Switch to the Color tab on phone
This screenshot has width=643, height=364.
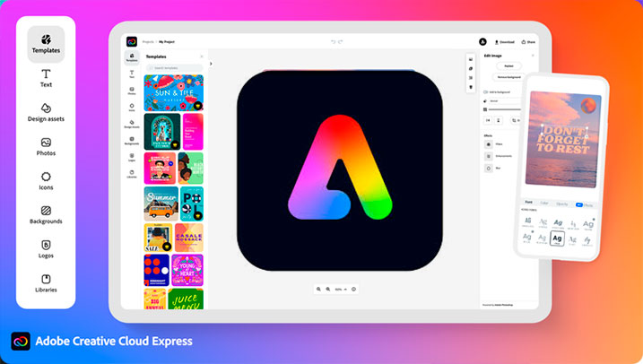544,203
